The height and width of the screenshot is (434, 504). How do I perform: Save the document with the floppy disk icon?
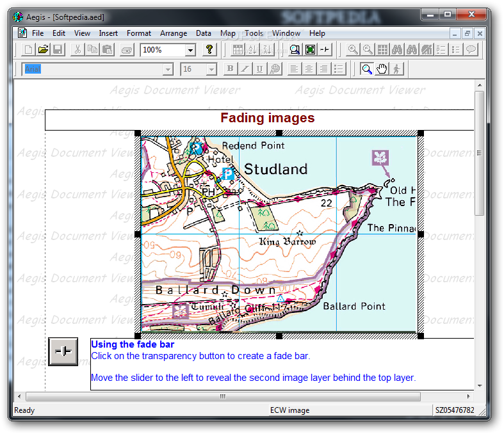click(x=58, y=50)
